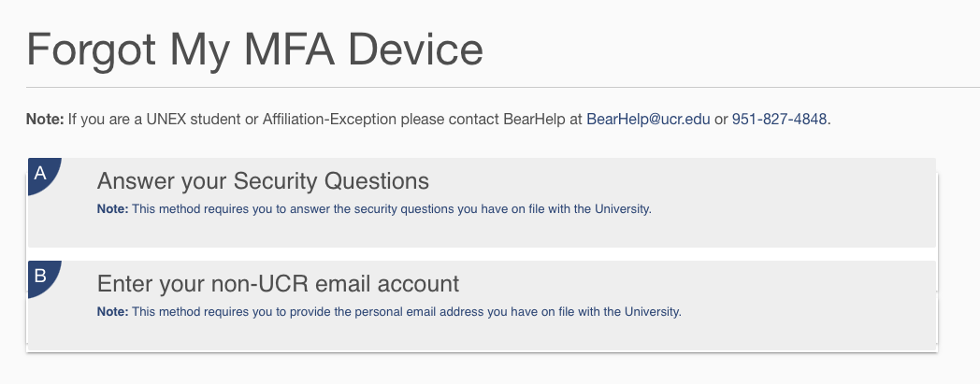Image resolution: width=980 pixels, height=384 pixels.
Task: Click the bold Note label above the options
Action: pyautogui.click(x=44, y=120)
